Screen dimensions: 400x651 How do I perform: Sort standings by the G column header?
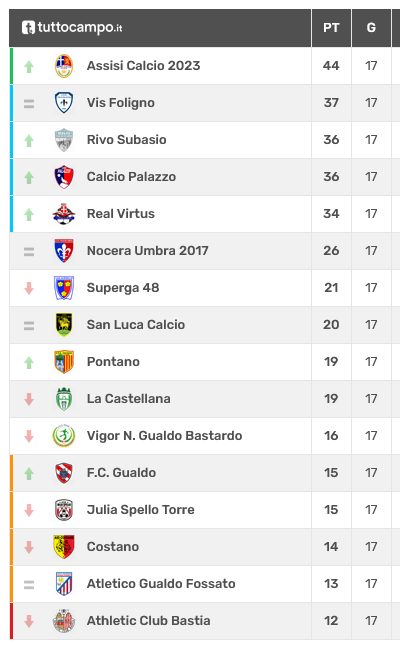[371, 28]
